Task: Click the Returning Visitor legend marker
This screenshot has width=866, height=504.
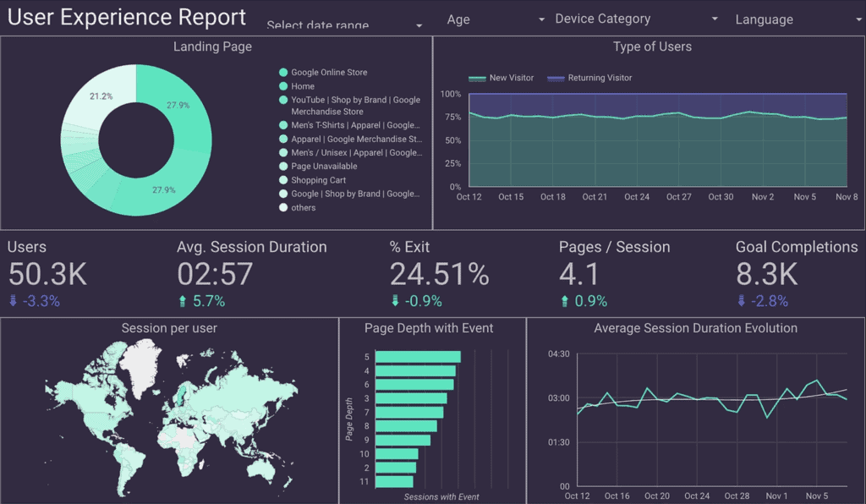Action: coord(556,79)
